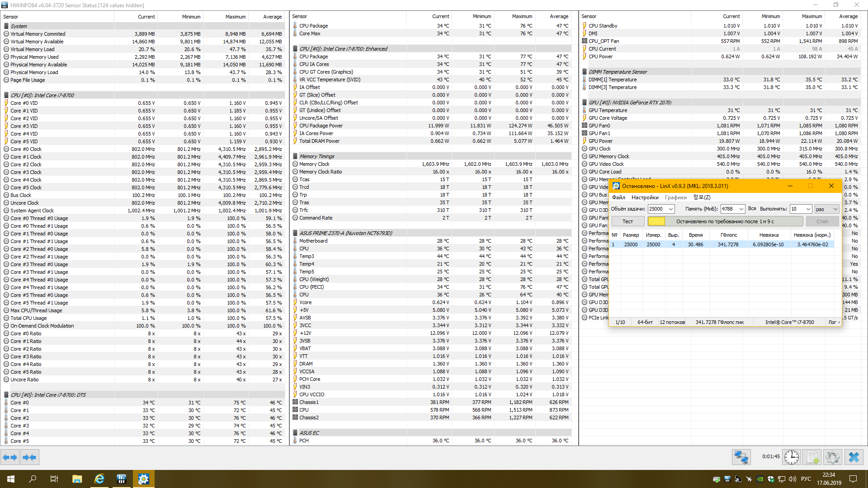Viewport: 868px width, 488px height.
Task: Click the expand columns arrows icon
Action: click(x=10, y=457)
